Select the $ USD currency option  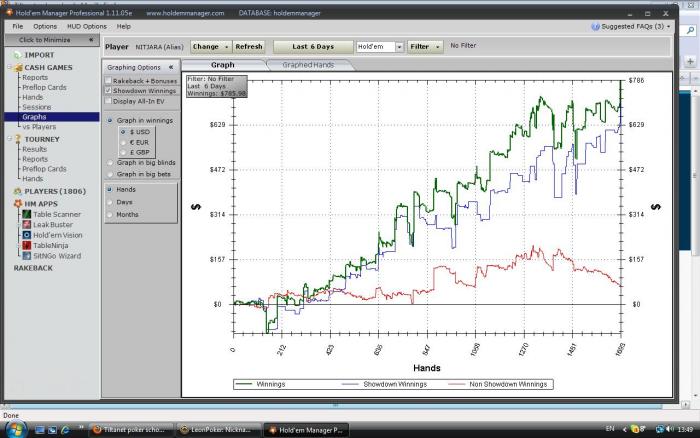(123, 132)
